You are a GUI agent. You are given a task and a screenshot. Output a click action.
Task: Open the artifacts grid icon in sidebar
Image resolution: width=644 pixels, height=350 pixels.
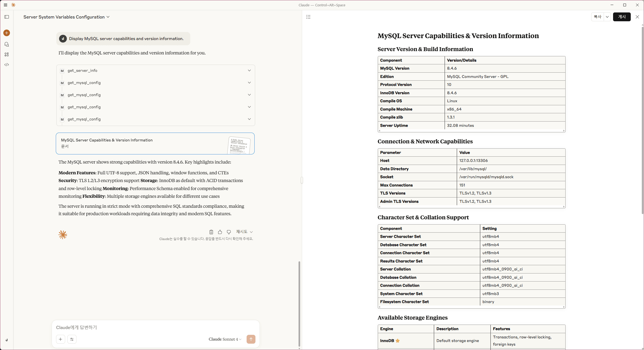pyautogui.click(x=7, y=54)
